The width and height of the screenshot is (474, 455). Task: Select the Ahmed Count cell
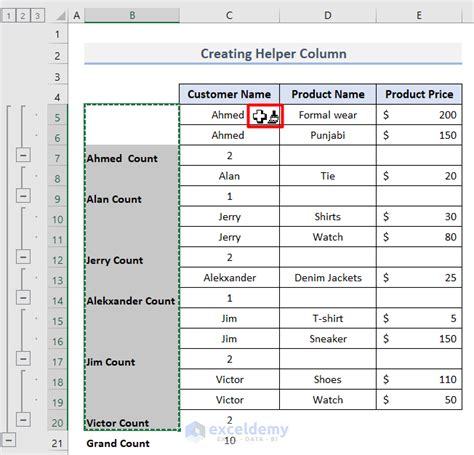pos(132,155)
